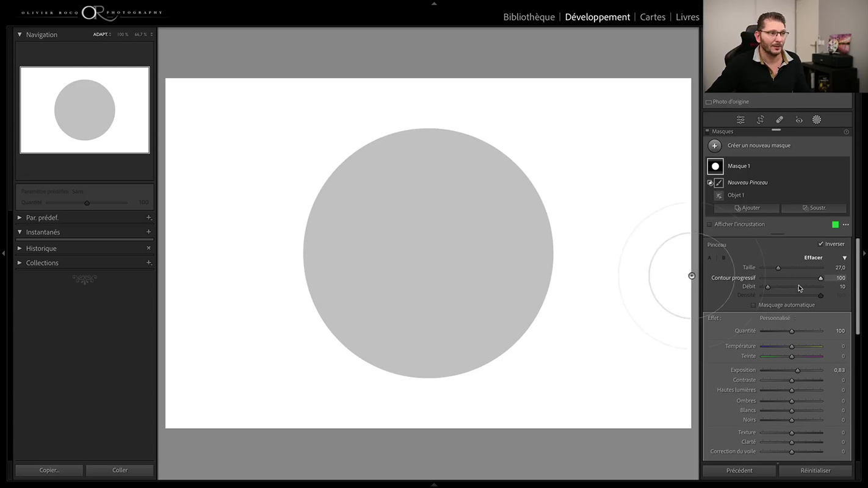Select the Red eye correction tool
The height and width of the screenshot is (488, 868).
click(798, 120)
